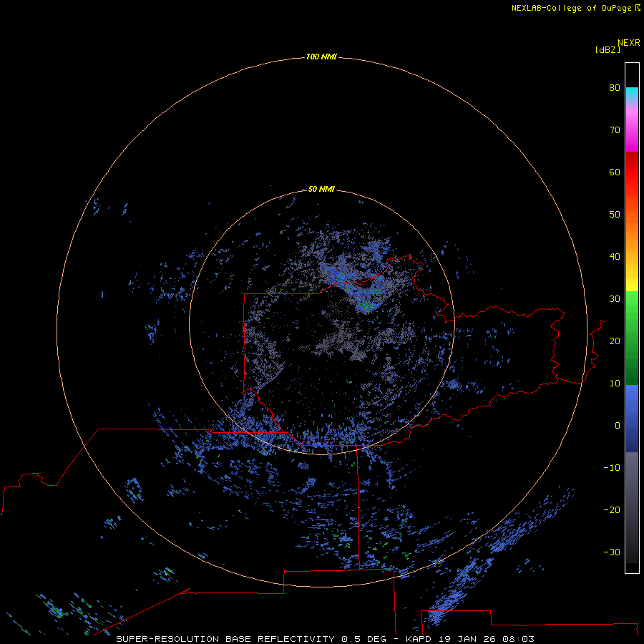
Task: Click the 40 dBZ scale value
Action: [615, 257]
